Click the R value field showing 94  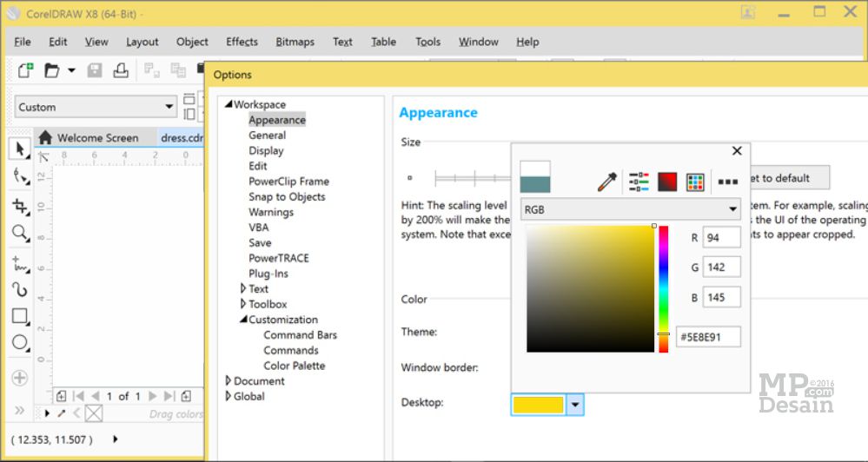pos(721,237)
